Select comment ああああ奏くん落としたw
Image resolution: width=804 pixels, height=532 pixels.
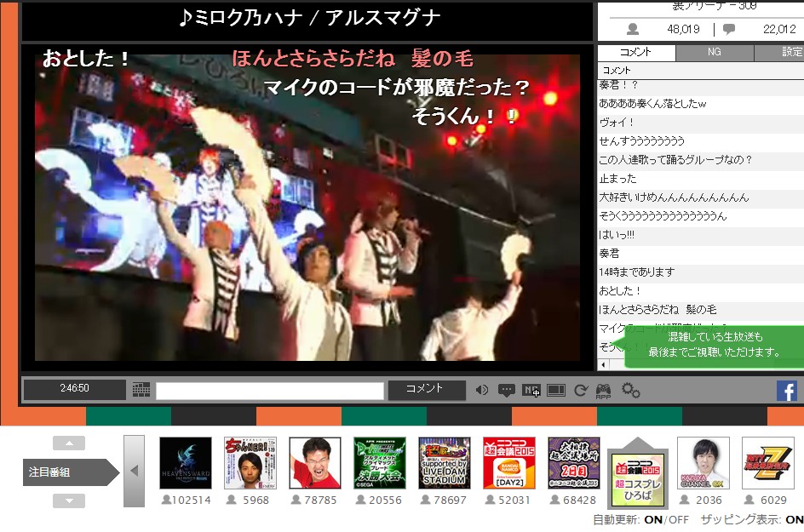[x=700, y=104]
